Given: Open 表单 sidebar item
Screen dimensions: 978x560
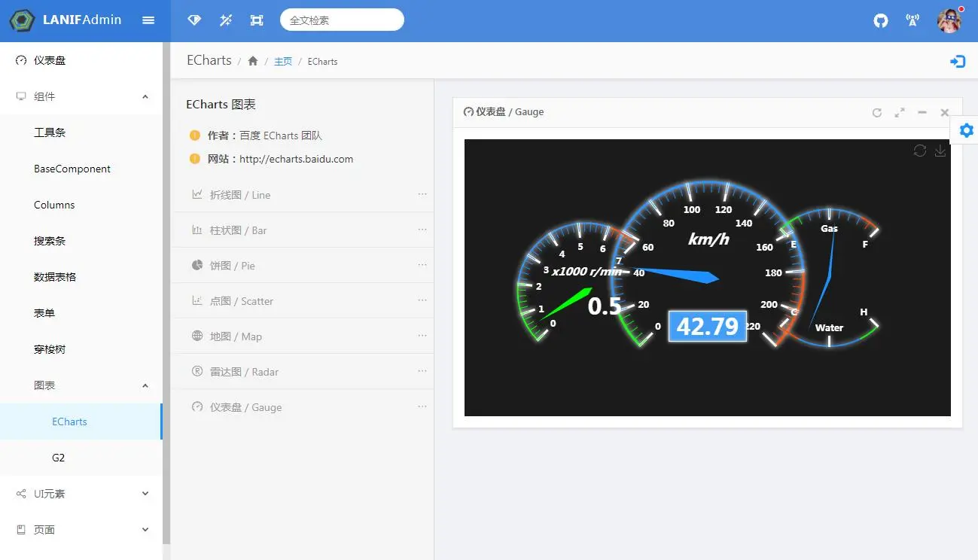Looking at the screenshot, I should coord(81,313).
